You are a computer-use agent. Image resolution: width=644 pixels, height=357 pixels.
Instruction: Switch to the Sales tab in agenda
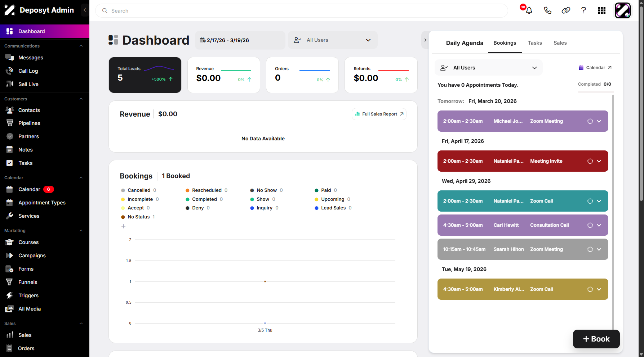coord(560,43)
